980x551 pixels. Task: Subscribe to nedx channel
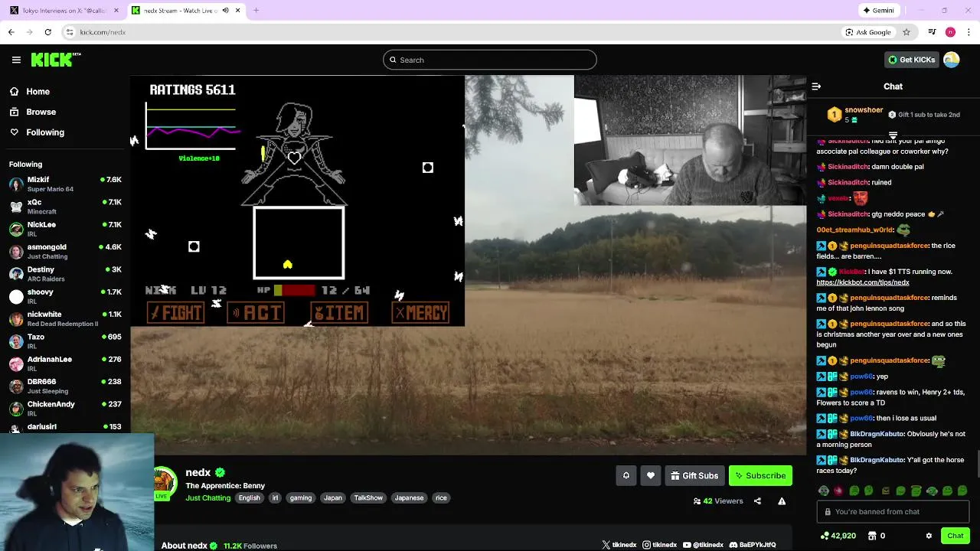pos(760,475)
